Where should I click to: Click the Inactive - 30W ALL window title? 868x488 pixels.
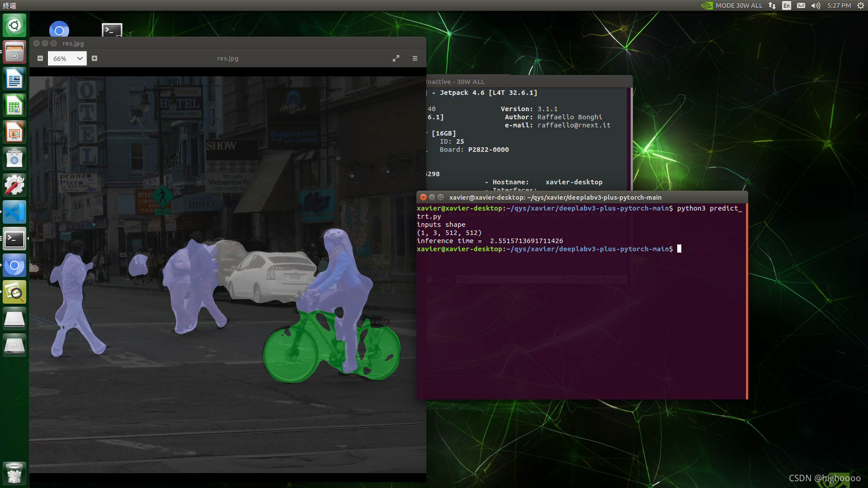(x=456, y=82)
